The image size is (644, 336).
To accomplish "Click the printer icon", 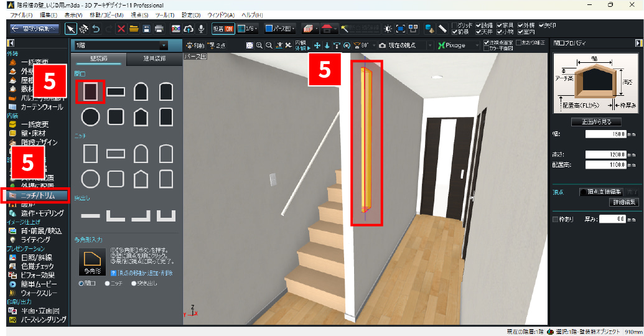I will pos(159,29).
